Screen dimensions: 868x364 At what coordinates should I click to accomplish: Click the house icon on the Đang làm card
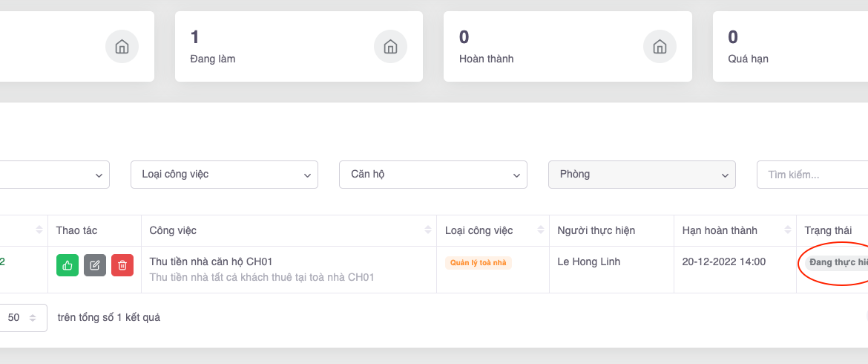390,47
